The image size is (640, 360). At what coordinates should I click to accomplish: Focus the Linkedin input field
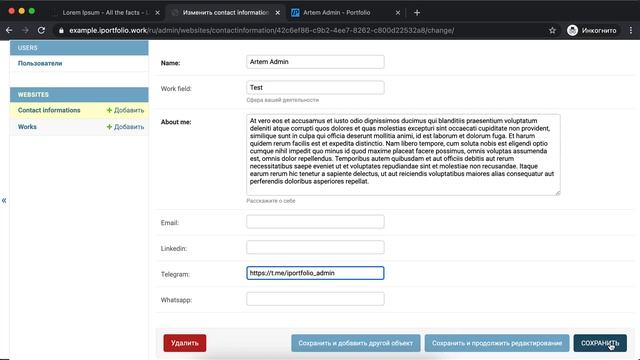[315, 247]
